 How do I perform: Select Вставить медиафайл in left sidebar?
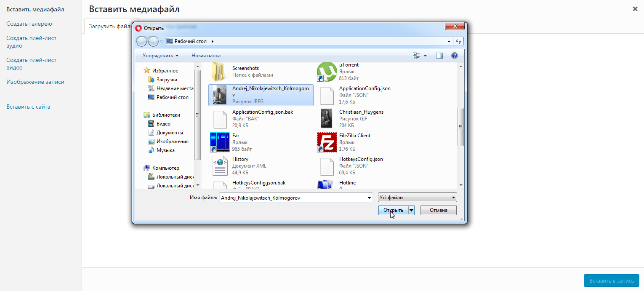click(35, 9)
